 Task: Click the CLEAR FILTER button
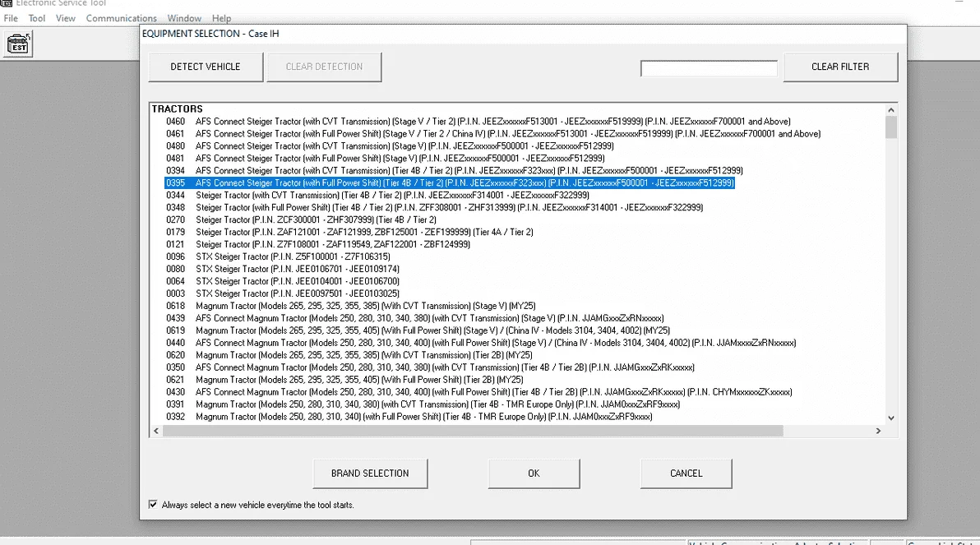[840, 67]
